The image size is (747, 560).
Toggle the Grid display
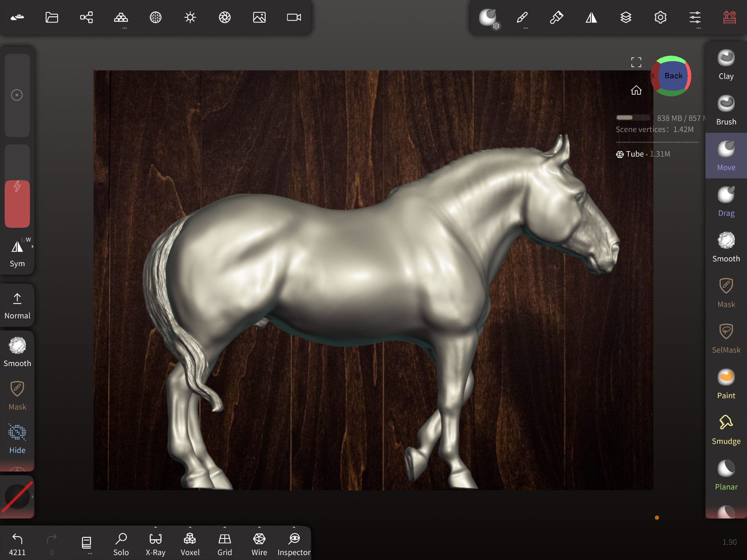pyautogui.click(x=225, y=543)
